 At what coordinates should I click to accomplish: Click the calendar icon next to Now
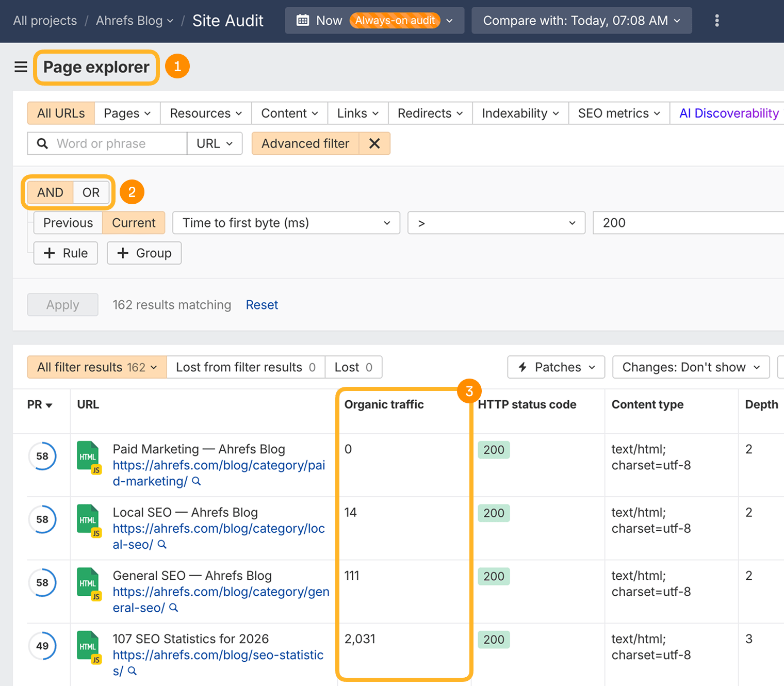click(303, 21)
